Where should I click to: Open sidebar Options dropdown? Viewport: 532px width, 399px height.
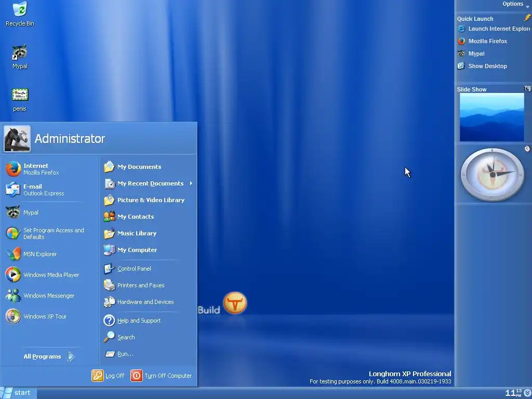pyautogui.click(x=515, y=4)
